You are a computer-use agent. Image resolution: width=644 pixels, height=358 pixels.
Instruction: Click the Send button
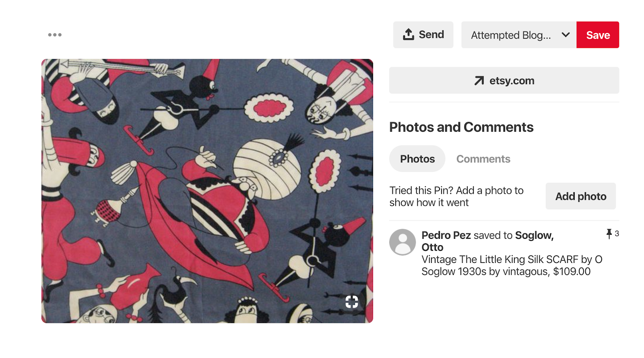423,35
